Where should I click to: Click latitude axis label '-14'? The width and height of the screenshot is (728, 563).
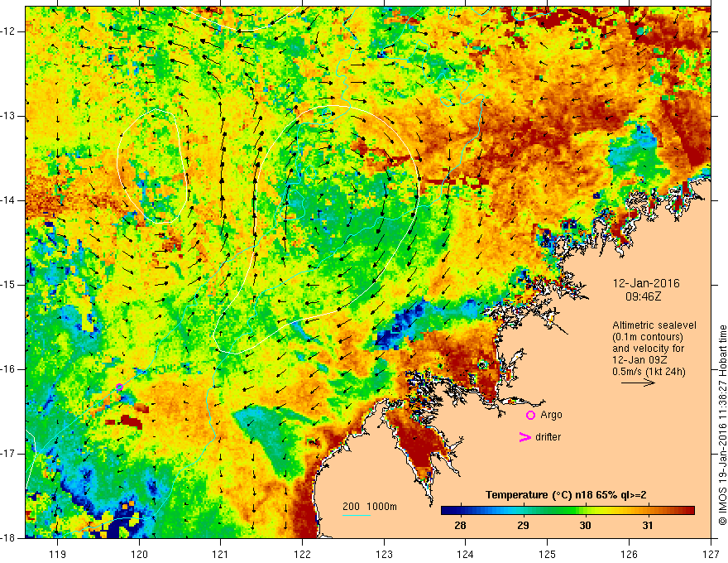(8, 200)
